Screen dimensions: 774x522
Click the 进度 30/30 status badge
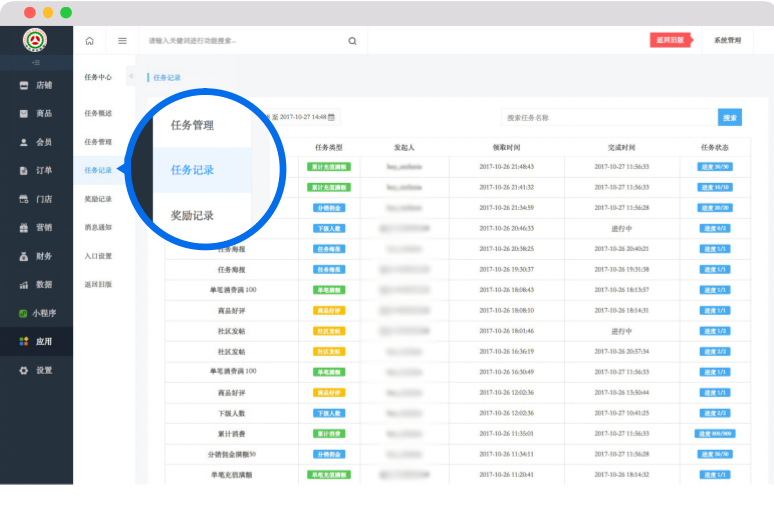[714, 167]
